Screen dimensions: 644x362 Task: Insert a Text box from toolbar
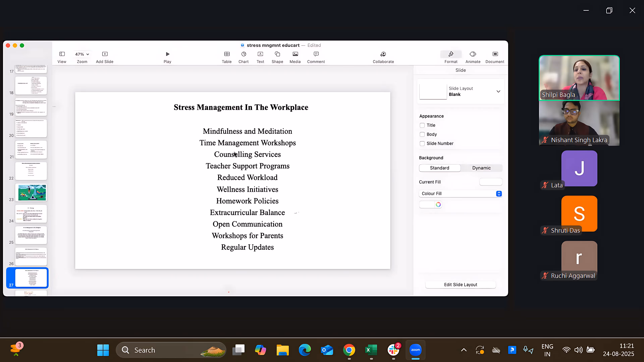pos(260,54)
